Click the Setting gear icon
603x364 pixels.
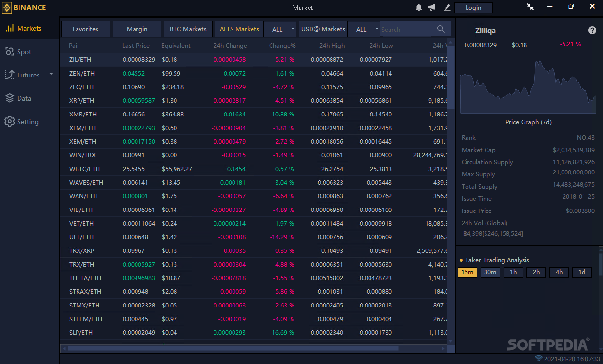(10, 121)
